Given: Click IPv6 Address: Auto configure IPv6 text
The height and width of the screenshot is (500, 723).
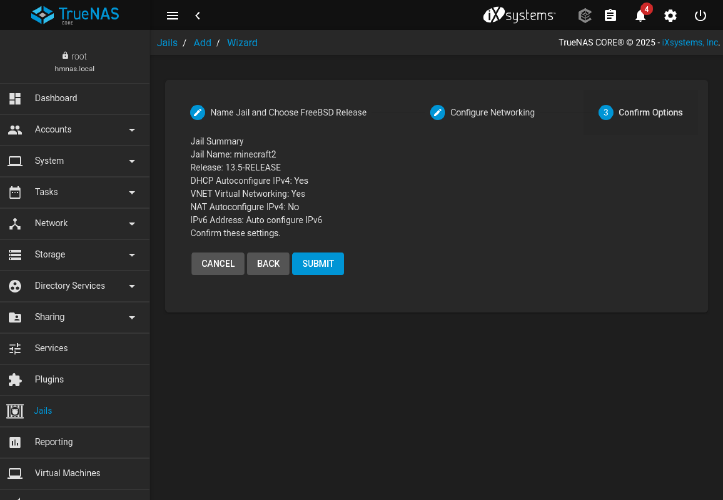Looking at the screenshot, I should coord(256,220).
